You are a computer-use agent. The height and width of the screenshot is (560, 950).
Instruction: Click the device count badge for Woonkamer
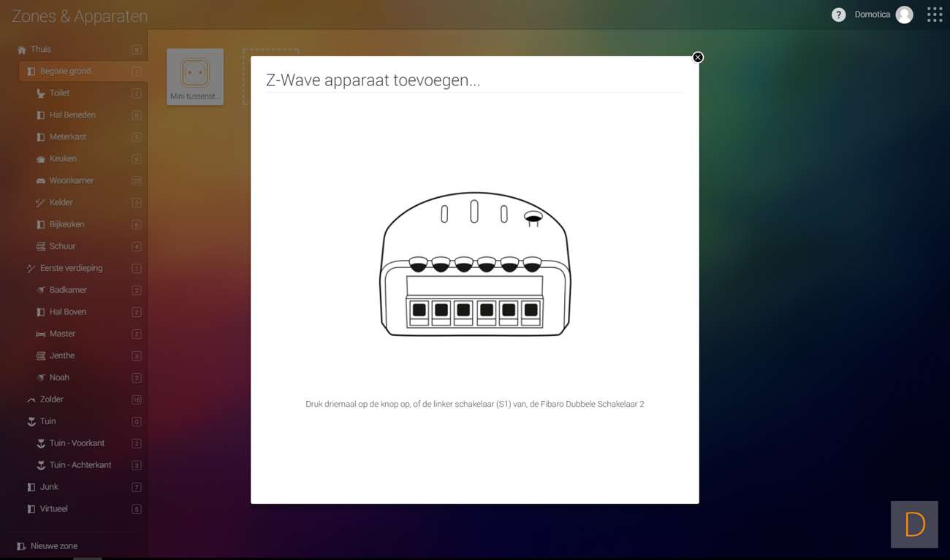137,181
